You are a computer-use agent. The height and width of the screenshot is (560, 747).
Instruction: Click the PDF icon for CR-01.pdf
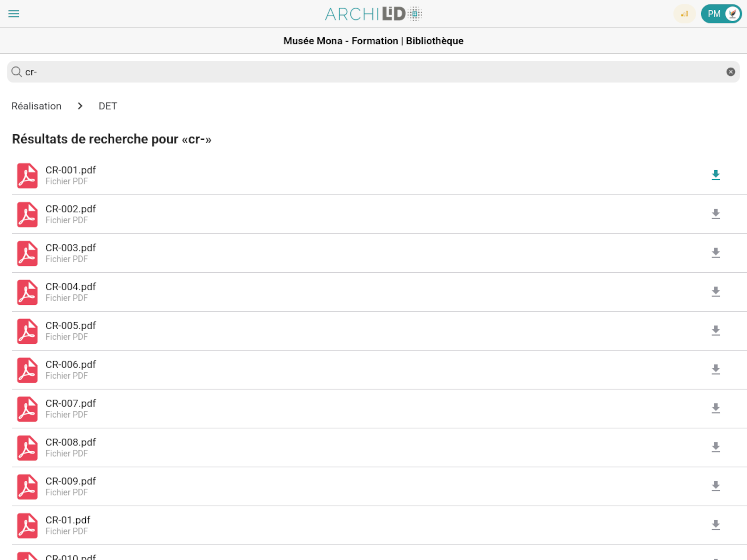coord(27,525)
